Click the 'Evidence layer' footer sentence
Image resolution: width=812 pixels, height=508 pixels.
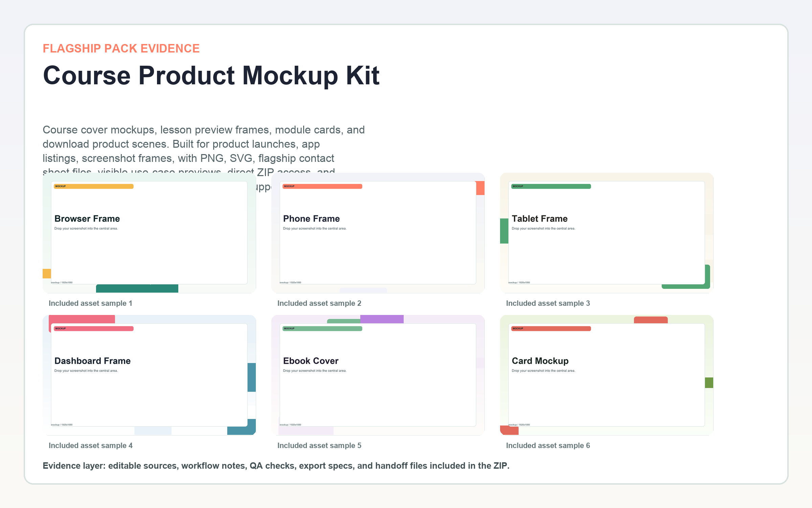coord(276,466)
